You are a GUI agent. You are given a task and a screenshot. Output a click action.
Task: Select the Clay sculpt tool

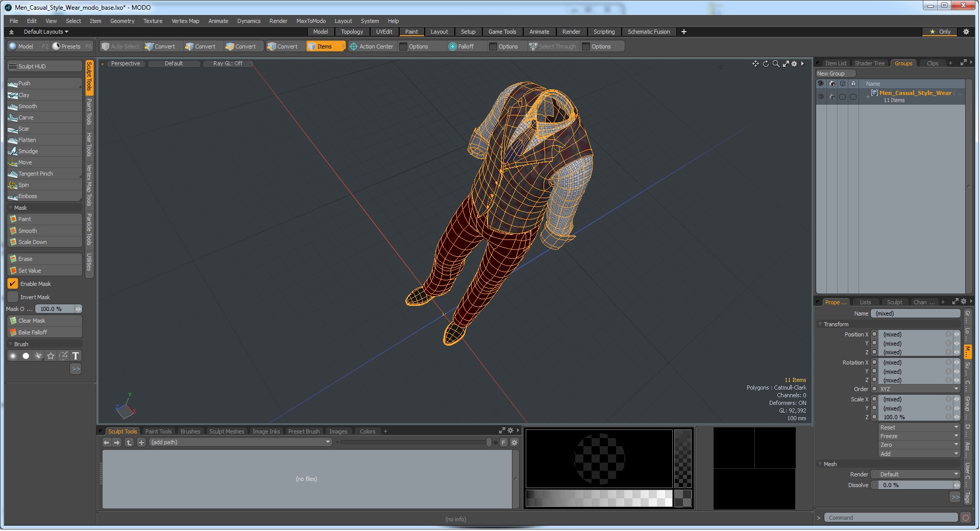pos(44,95)
